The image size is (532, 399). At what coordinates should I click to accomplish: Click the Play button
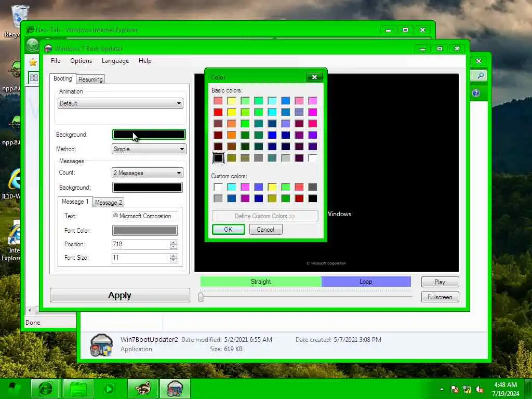[440, 282]
